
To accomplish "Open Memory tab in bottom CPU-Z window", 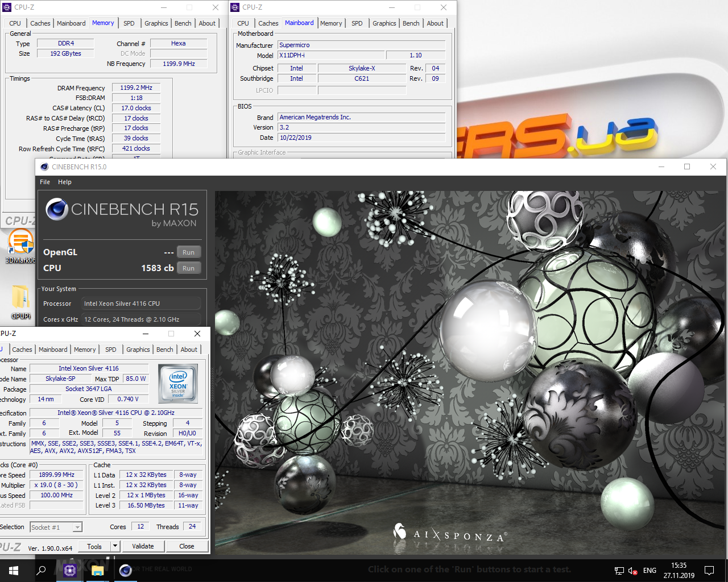I will click(x=85, y=350).
